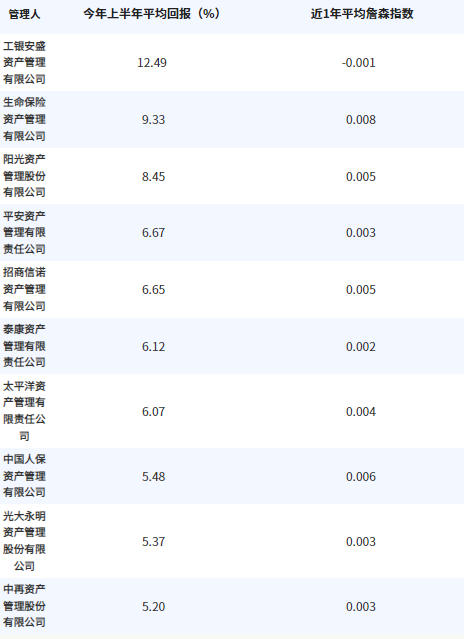Click the 12.49 return value

pyautogui.click(x=152, y=63)
